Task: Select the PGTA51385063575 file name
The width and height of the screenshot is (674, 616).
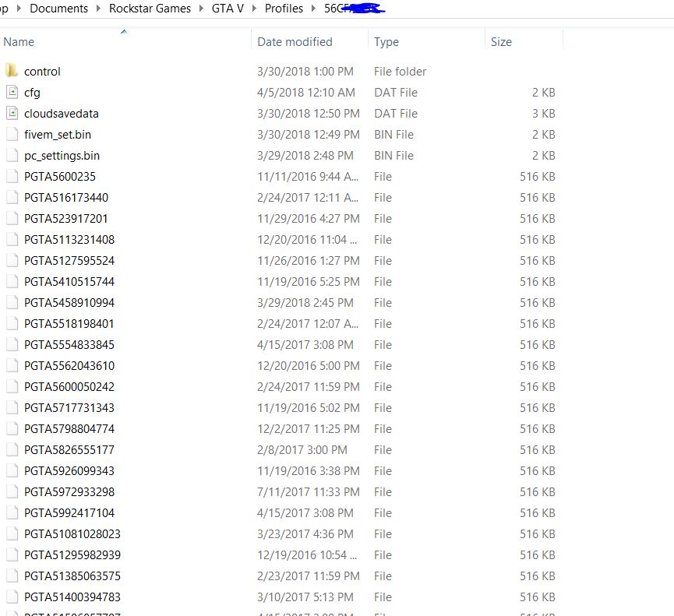Action: point(72,576)
